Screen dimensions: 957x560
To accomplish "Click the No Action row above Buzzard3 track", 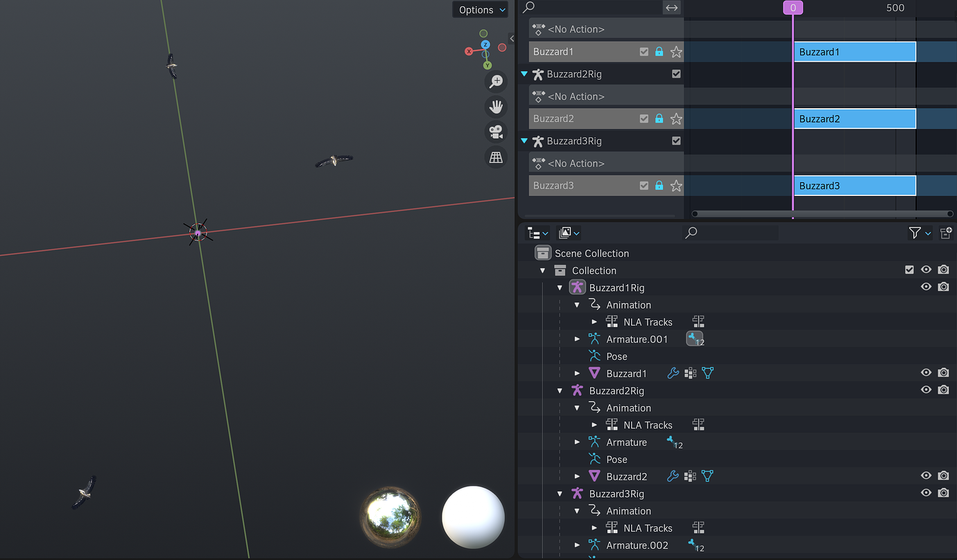I will (x=606, y=164).
